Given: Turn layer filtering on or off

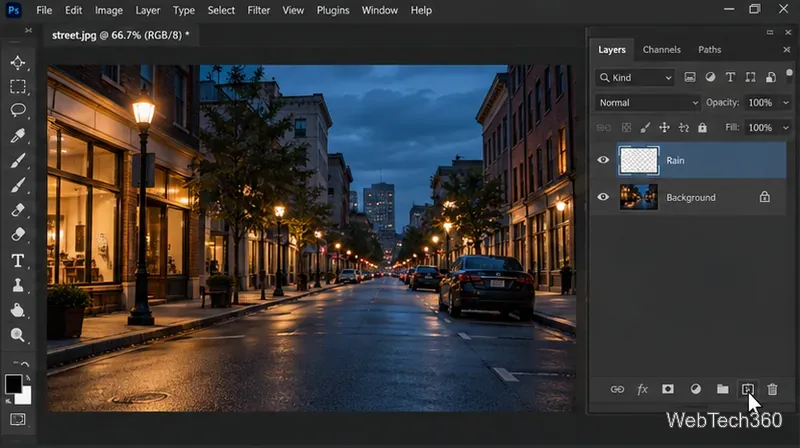Looking at the screenshot, I should pos(789,75).
